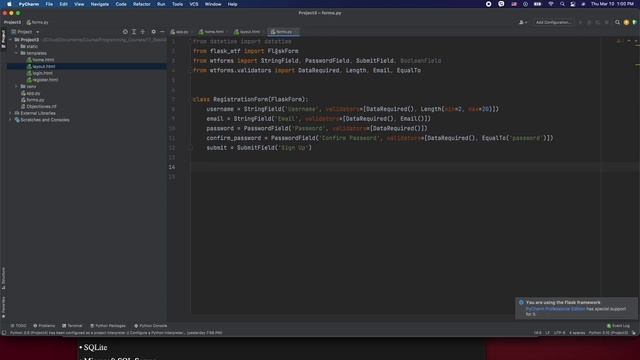Image resolution: width=640 pixels, height=360 pixels.
Task: Click the battery icon in menu bar
Action: tap(538, 4)
